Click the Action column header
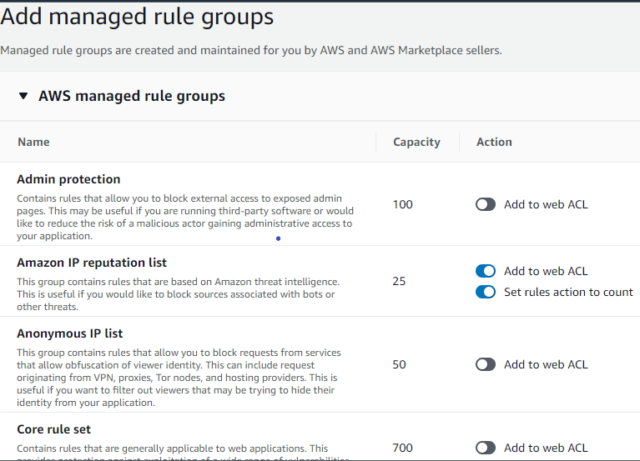 click(x=494, y=142)
